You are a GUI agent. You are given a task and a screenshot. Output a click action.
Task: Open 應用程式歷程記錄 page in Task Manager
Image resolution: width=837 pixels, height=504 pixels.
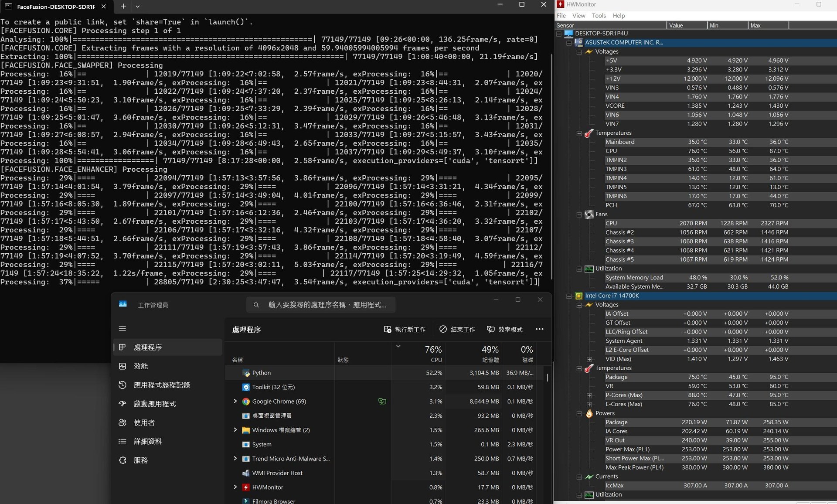pos(168,385)
